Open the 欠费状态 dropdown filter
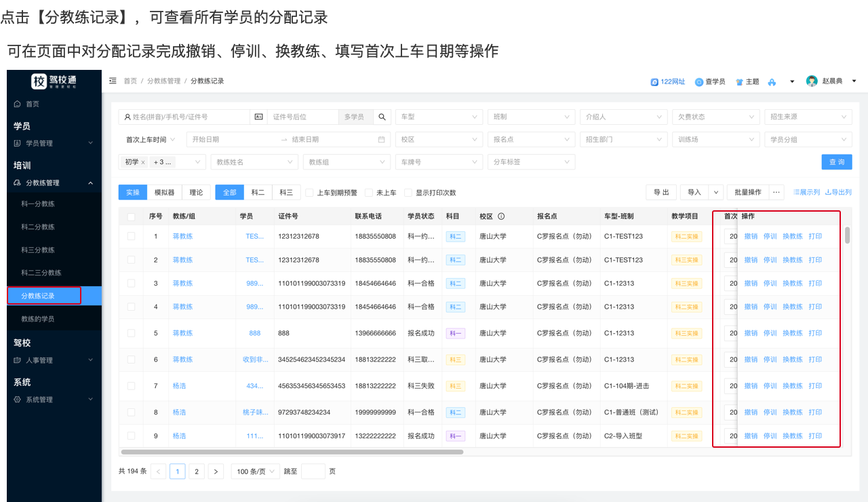This screenshot has height=502, width=868. click(x=716, y=117)
